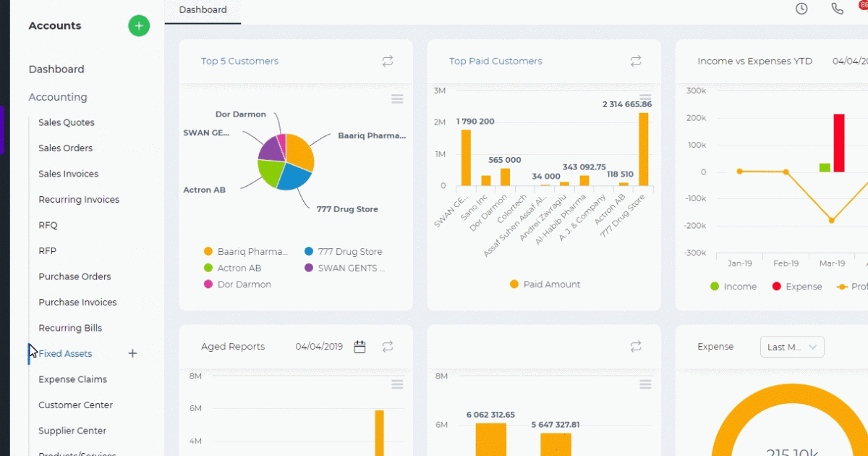Toggle the Paid Amount legend series
The height and width of the screenshot is (456, 868).
coord(545,284)
